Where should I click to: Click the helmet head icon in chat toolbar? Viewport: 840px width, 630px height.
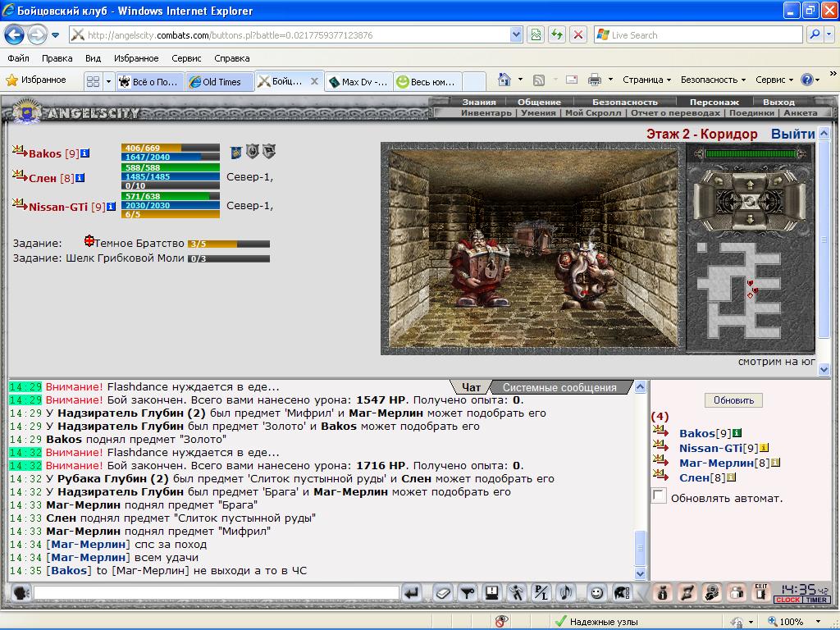(x=622, y=593)
